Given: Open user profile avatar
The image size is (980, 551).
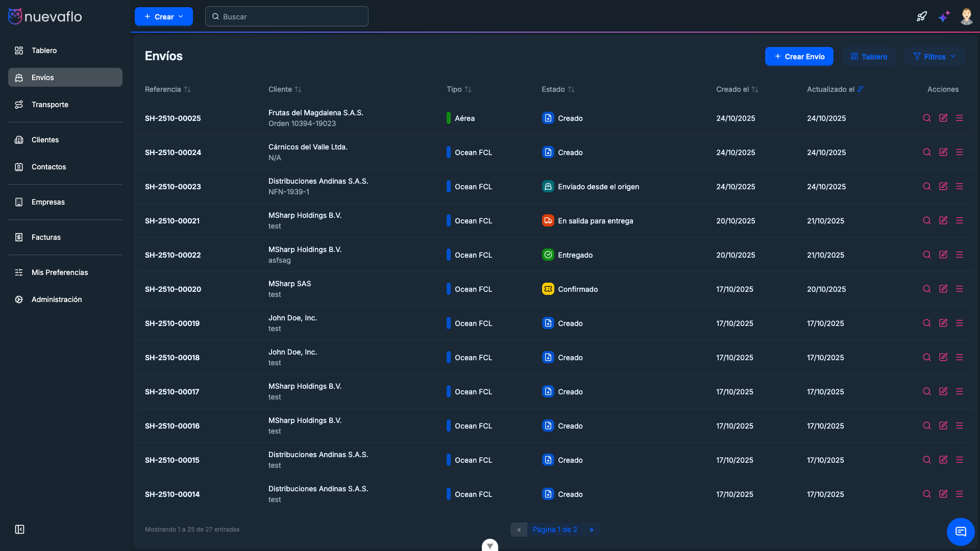Looking at the screenshot, I should pos(966,16).
